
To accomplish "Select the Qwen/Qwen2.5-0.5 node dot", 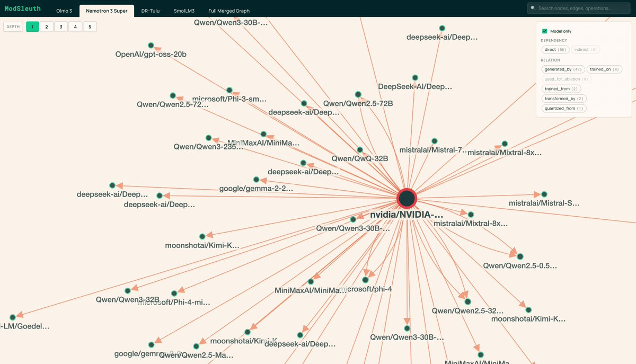I will (520, 256).
